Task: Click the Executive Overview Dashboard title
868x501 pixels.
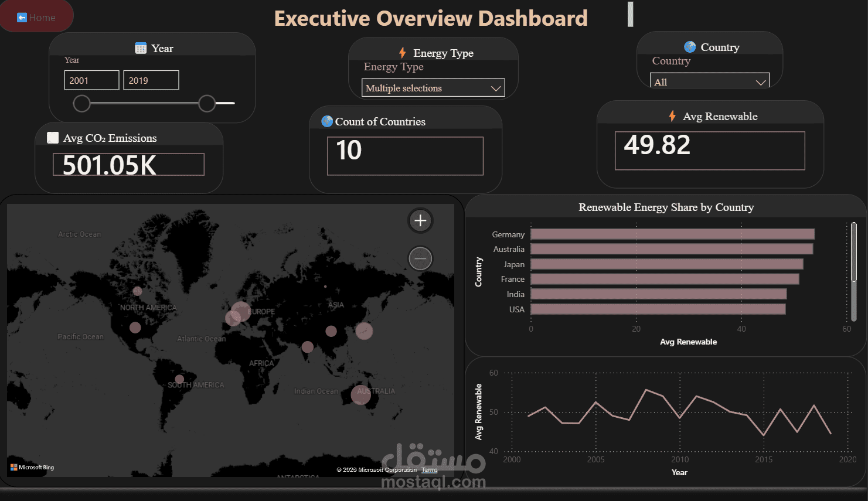Action: pyautogui.click(x=431, y=18)
